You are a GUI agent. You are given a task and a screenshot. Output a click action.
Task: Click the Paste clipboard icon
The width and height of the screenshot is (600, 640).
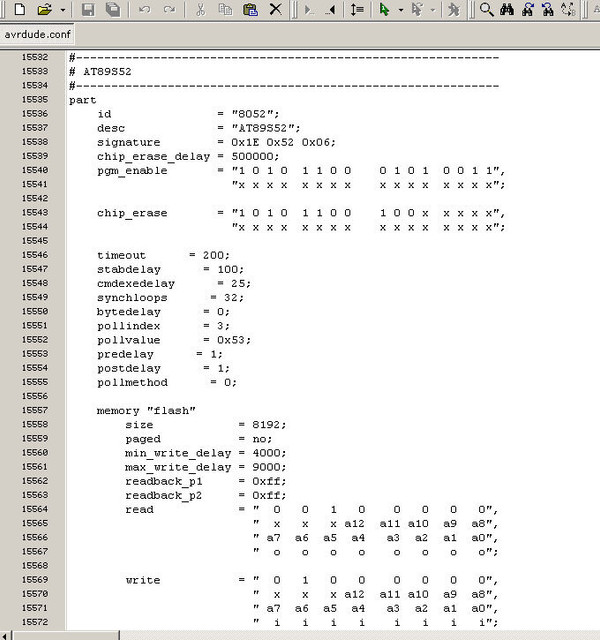click(250, 9)
